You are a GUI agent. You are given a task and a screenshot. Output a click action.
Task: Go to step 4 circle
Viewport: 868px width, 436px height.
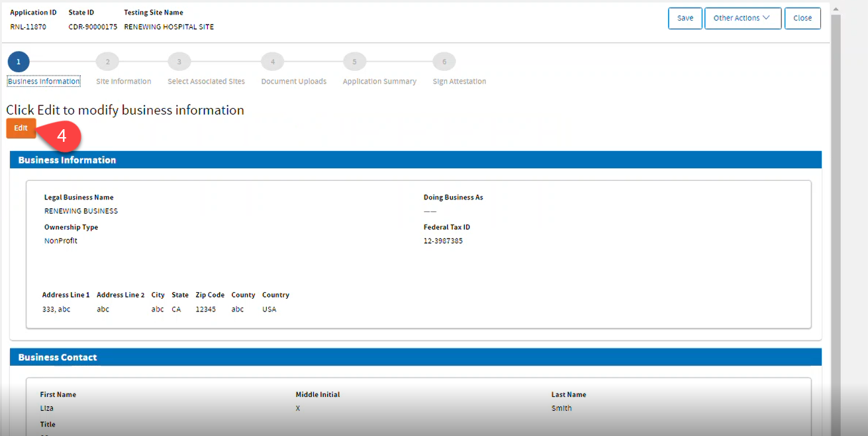[272, 62]
